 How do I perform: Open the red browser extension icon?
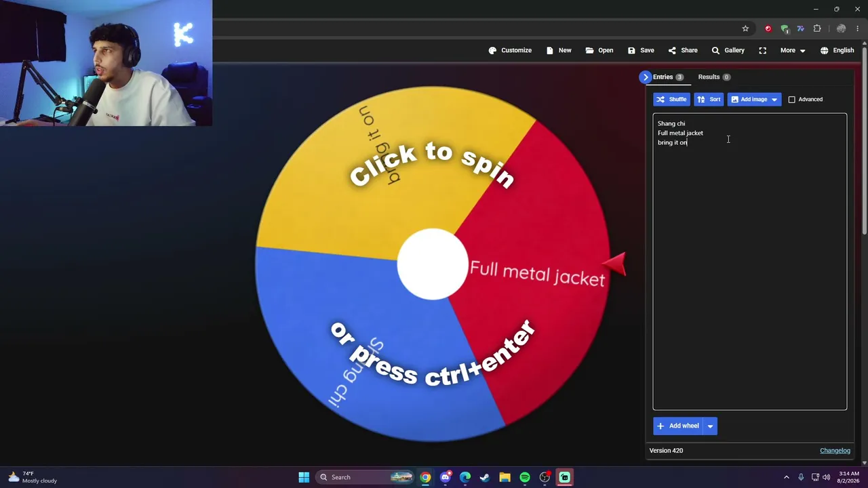(x=768, y=28)
